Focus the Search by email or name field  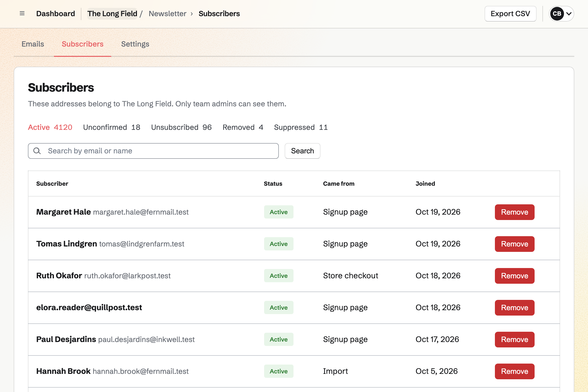(153, 151)
